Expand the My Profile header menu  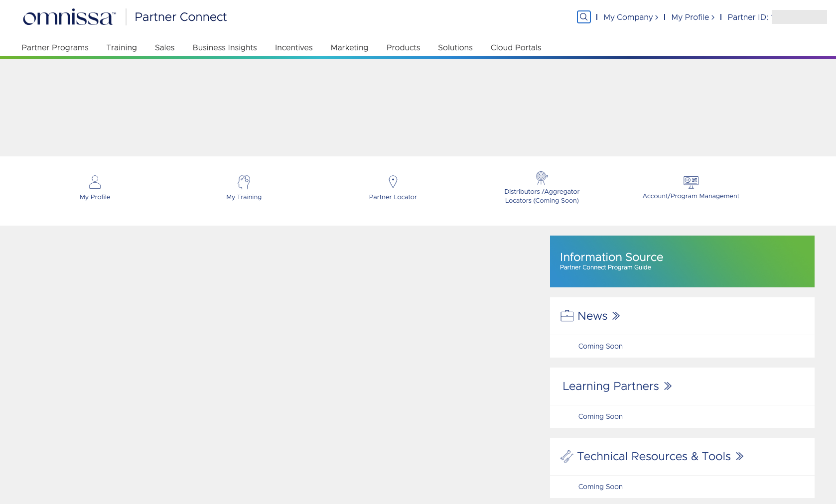click(x=693, y=17)
